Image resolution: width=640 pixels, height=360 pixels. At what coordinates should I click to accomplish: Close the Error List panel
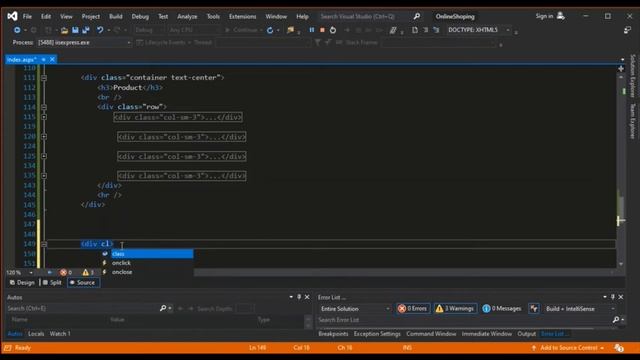point(621,297)
